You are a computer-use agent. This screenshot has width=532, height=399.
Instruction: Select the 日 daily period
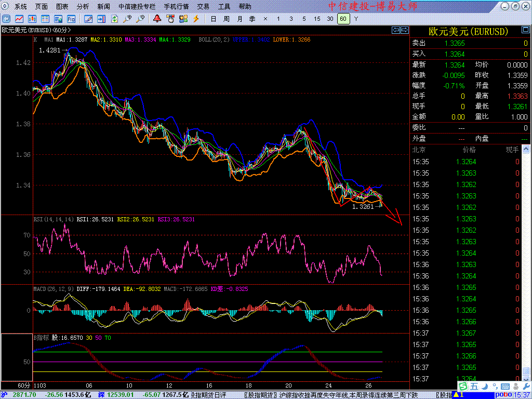214,19
